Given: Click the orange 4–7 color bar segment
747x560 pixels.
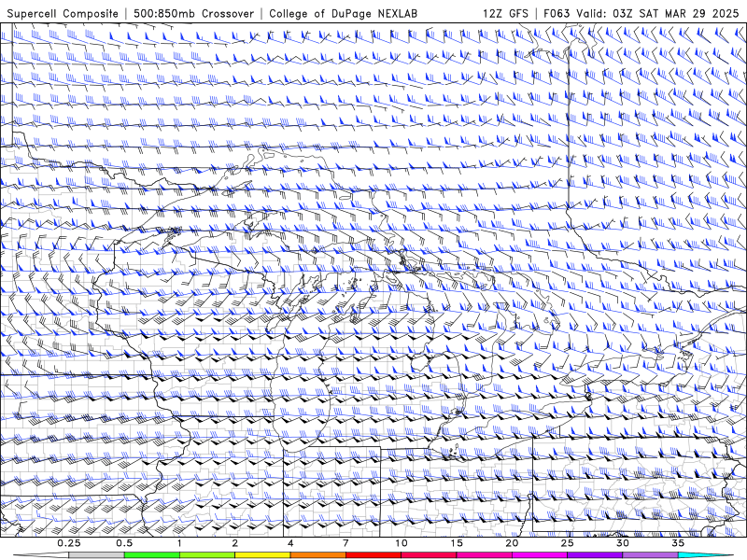Looking at the screenshot, I should coord(317,555).
